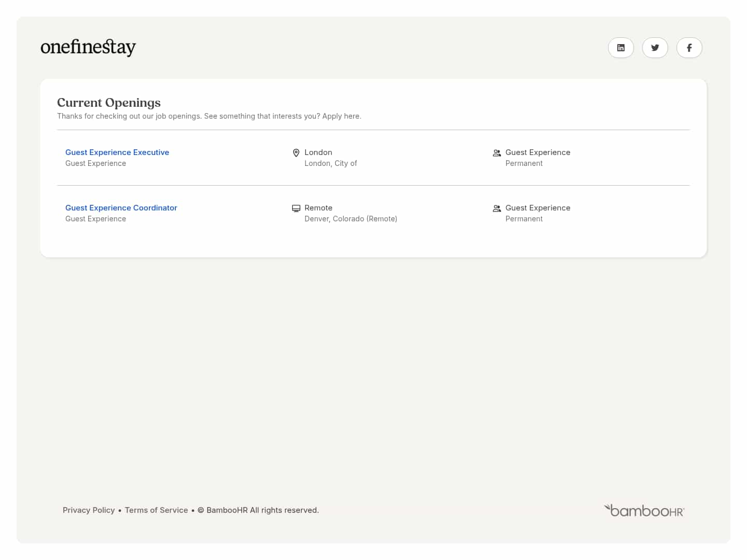Image resolution: width=747 pixels, height=560 pixels.
Task: Click the Guest Experience subtitle under the Executive role
Action: [95, 163]
